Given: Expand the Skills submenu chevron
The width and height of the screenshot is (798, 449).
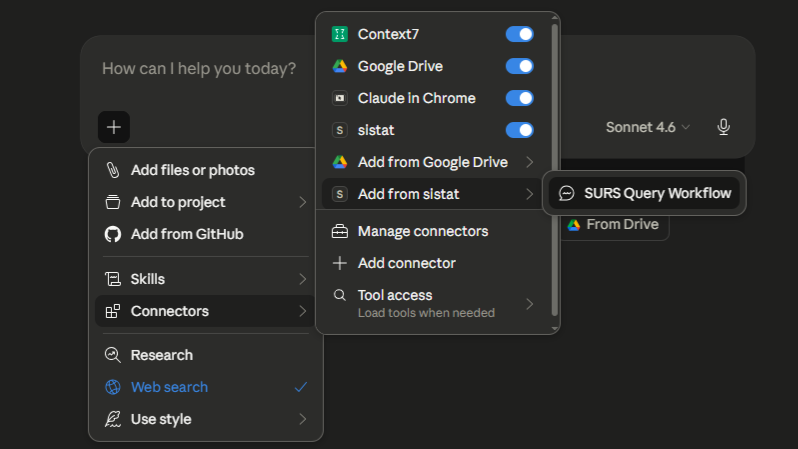Looking at the screenshot, I should 302,279.
